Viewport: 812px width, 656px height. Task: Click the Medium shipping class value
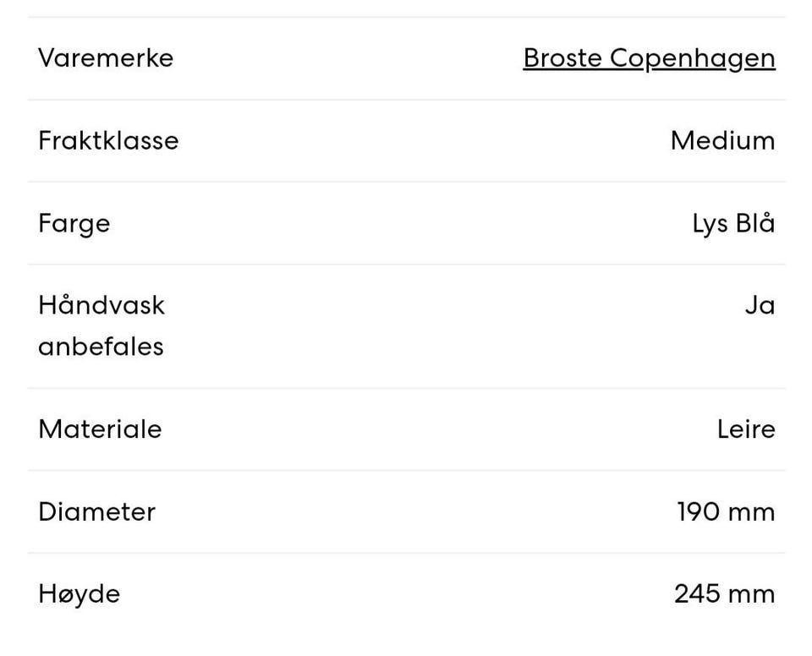(x=722, y=140)
